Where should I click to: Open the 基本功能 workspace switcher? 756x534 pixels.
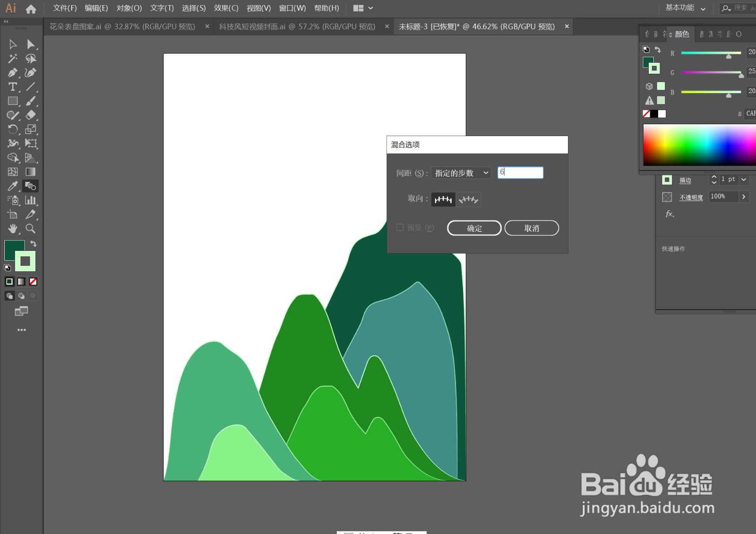(685, 8)
